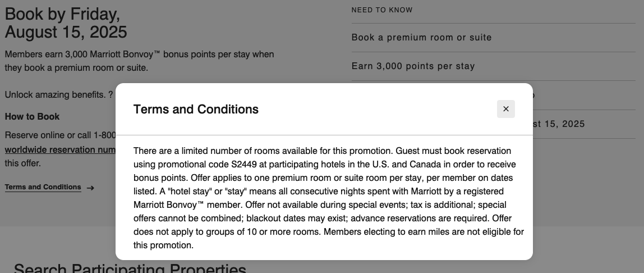Select the "Earn 3,000 points per stay" row

point(413,66)
